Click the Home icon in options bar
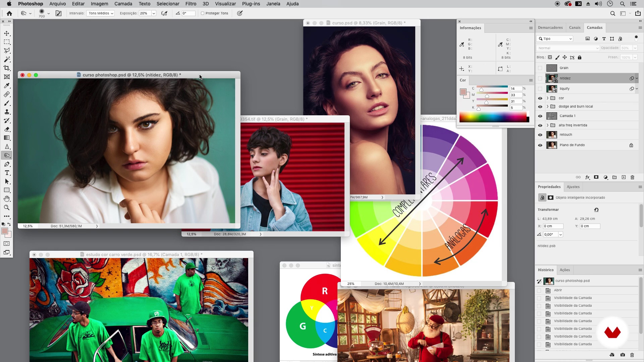Screen dimensions: 644x362 click(9, 13)
